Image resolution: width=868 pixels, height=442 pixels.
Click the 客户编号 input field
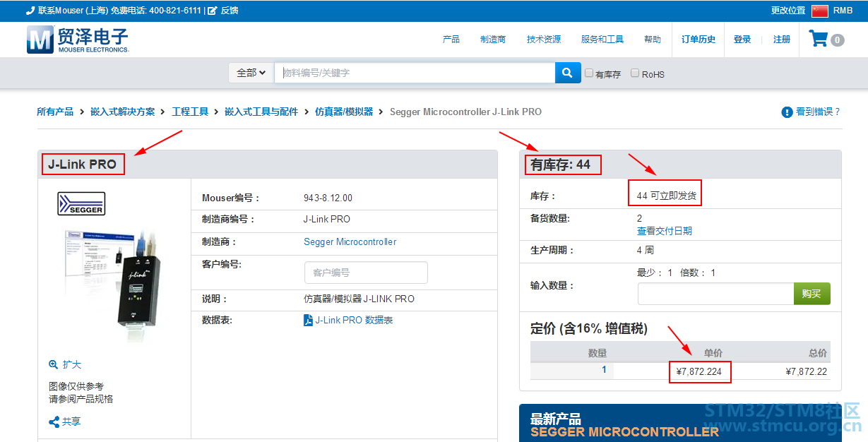(366, 273)
